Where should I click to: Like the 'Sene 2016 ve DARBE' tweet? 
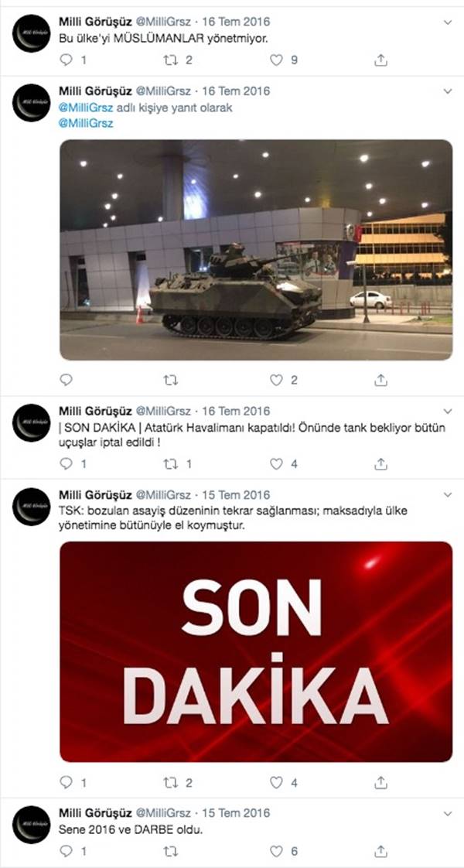click(276, 852)
